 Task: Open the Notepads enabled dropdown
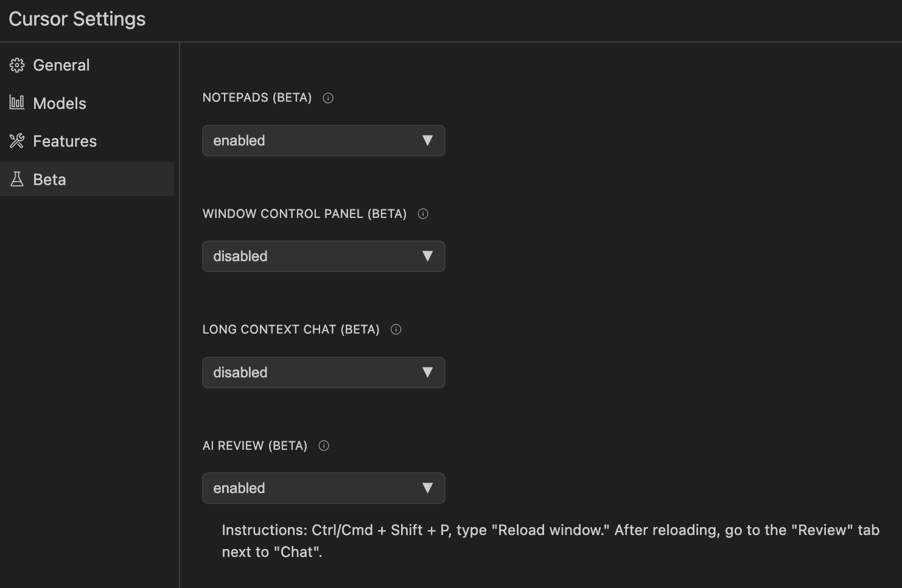(324, 141)
